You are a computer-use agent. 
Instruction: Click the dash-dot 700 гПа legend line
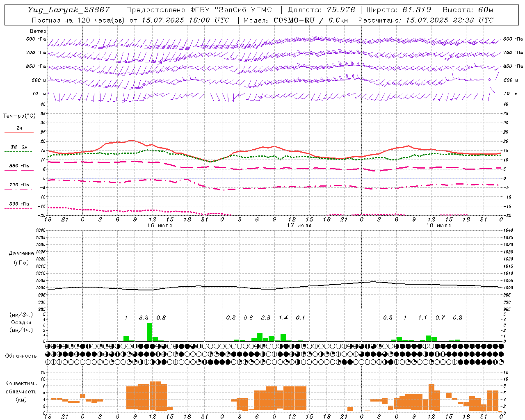(x=18, y=190)
